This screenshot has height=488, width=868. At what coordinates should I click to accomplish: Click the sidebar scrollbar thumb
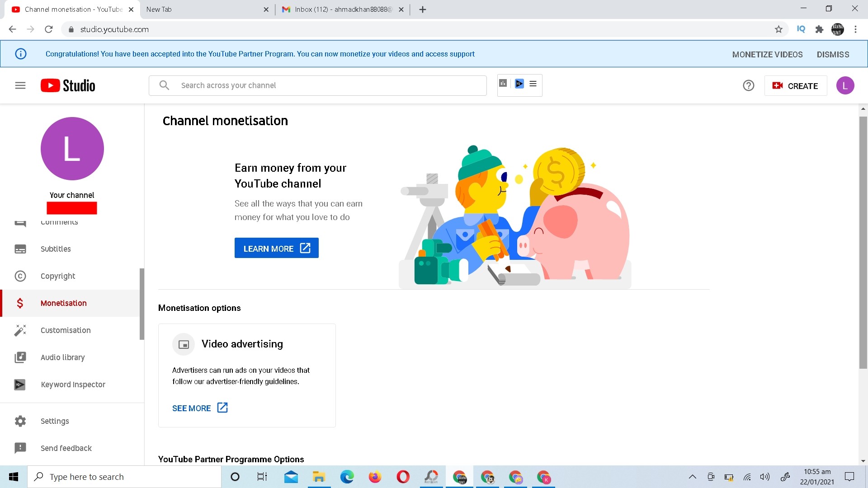pos(142,304)
